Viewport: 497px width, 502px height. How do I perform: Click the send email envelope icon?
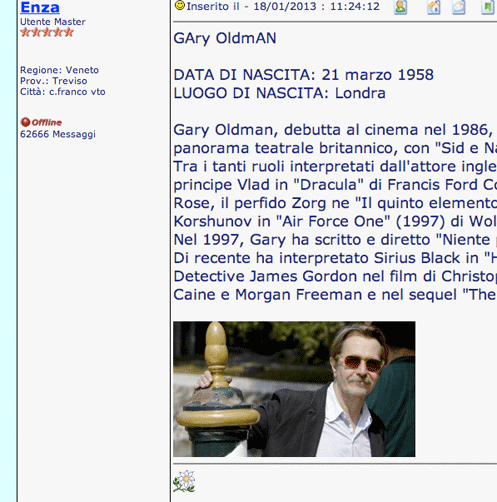[x=459, y=7]
